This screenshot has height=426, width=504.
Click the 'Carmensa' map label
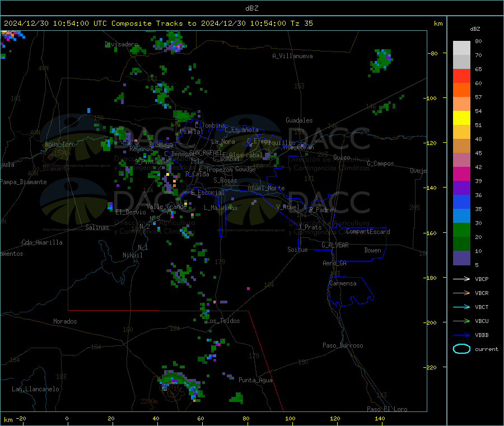[343, 283]
